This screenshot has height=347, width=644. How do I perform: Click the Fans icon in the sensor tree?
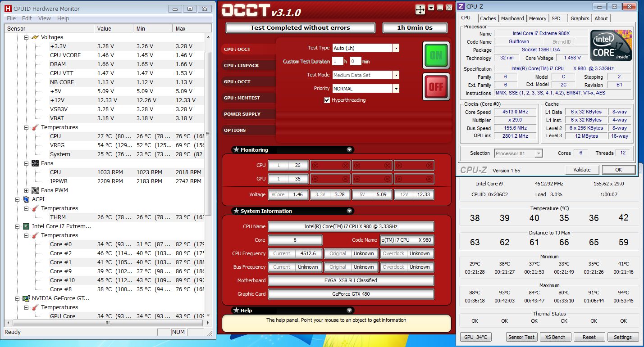tap(35, 163)
